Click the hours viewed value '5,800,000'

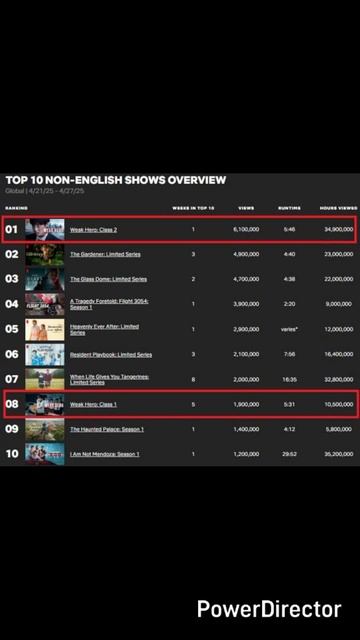coord(339,429)
